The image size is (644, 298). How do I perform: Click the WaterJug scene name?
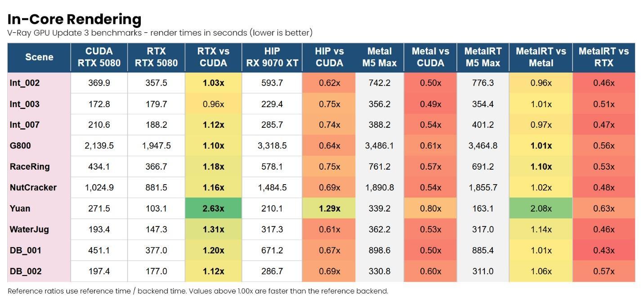pyautogui.click(x=29, y=229)
